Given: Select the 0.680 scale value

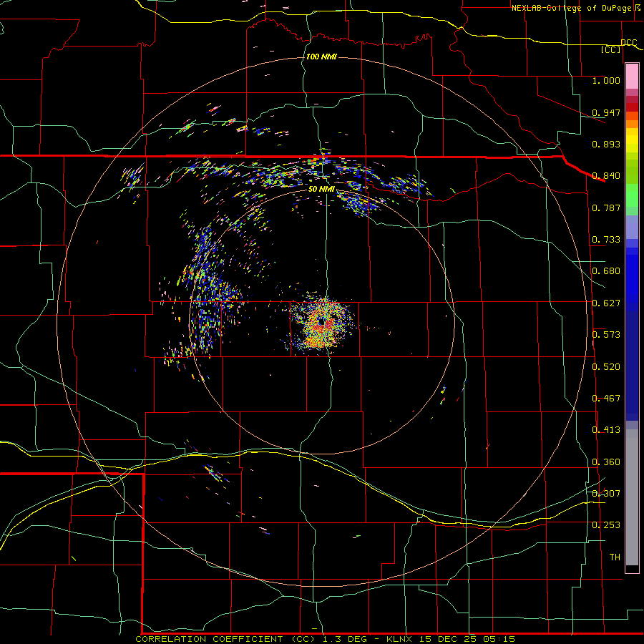Looking at the screenshot, I should [x=606, y=270].
